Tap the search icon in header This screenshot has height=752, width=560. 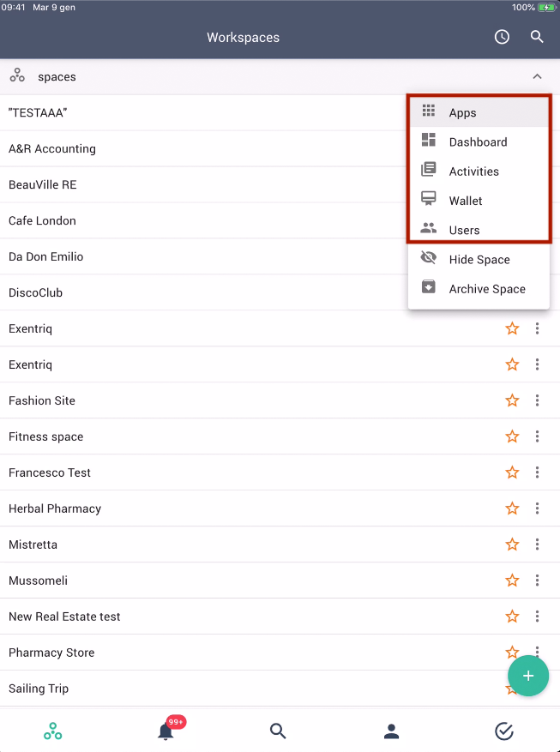tap(537, 37)
